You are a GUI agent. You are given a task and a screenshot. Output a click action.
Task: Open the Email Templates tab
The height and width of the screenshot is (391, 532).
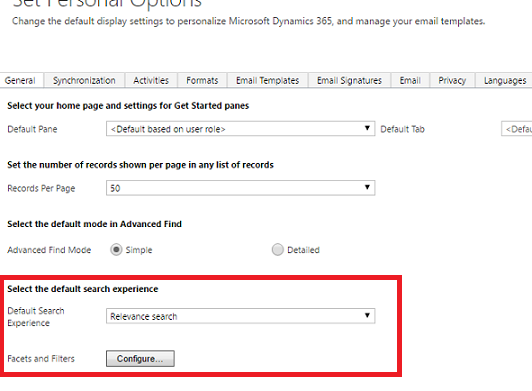click(267, 80)
